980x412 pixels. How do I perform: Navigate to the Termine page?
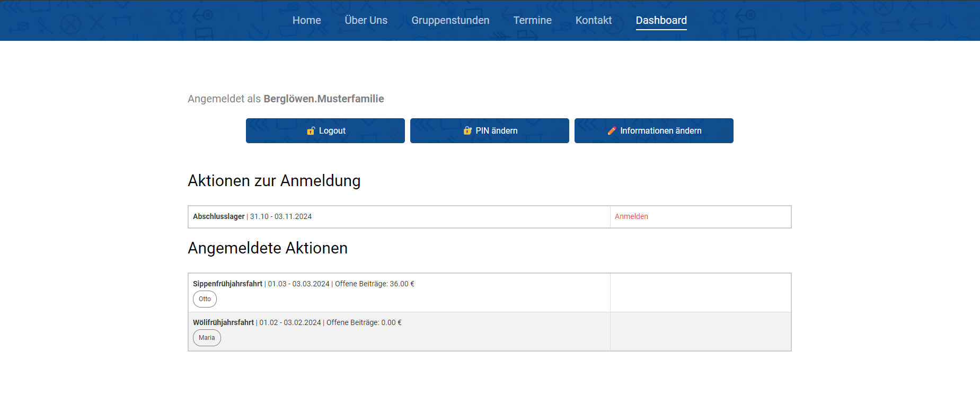tap(532, 20)
